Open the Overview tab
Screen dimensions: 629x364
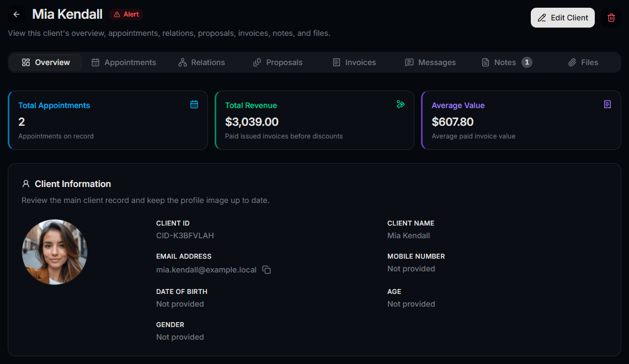pos(46,62)
